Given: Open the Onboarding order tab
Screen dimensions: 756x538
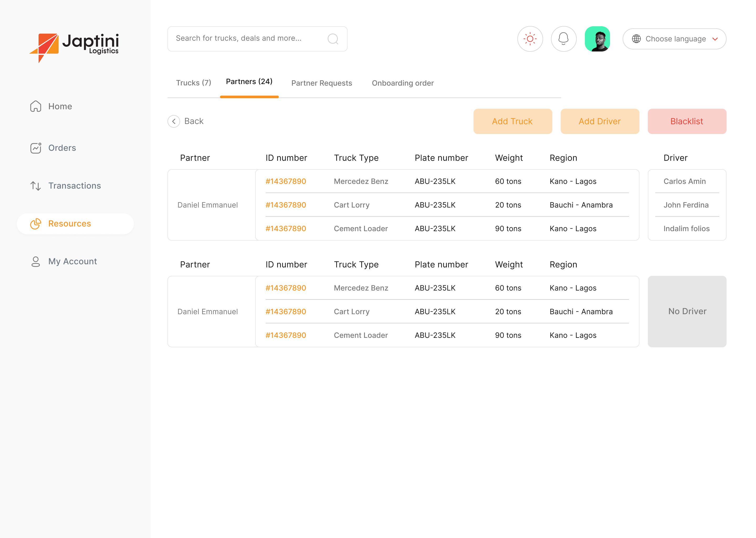Looking at the screenshot, I should (403, 83).
